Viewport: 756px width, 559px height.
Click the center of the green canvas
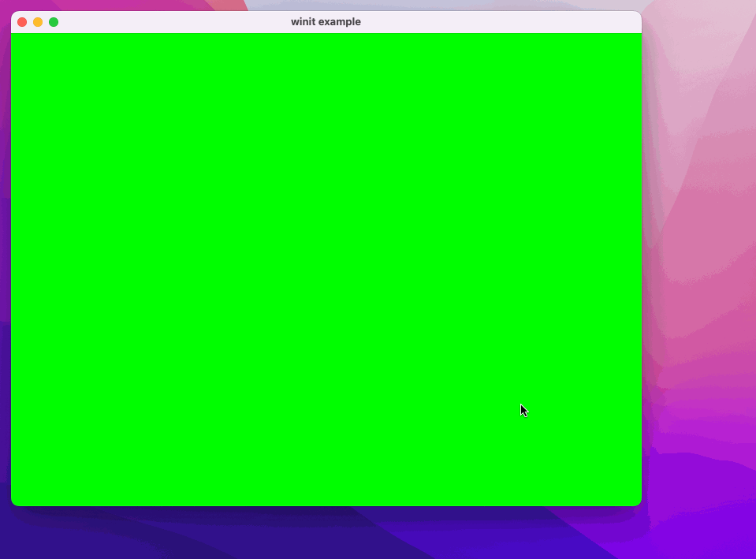coord(326,270)
